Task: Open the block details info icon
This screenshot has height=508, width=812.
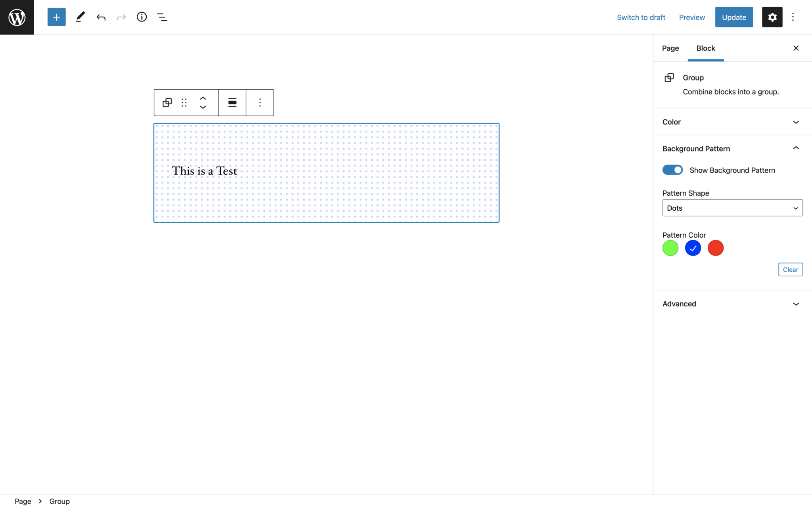Action: pyautogui.click(x=142, y=17)
